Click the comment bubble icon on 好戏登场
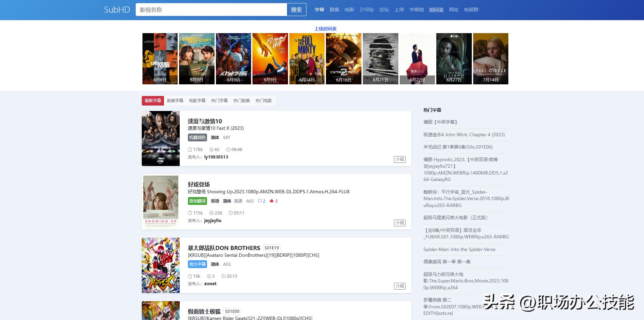The width and height of the screenshot is (644, 320). (x=260, y=201)
